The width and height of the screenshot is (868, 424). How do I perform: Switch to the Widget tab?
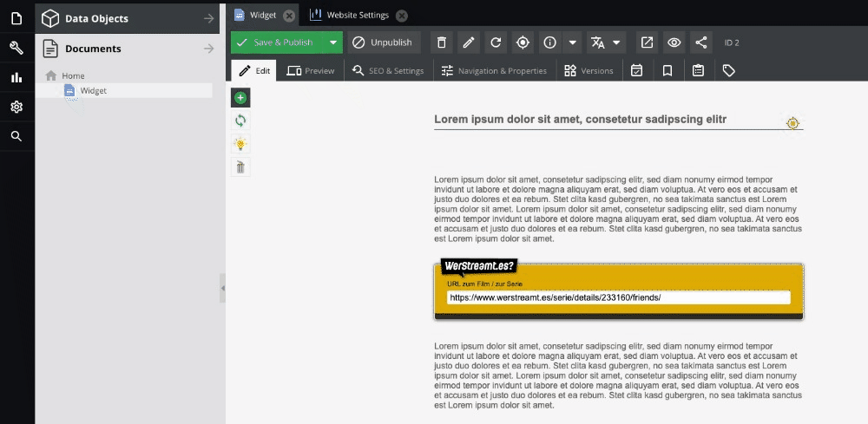click(262, 15)
